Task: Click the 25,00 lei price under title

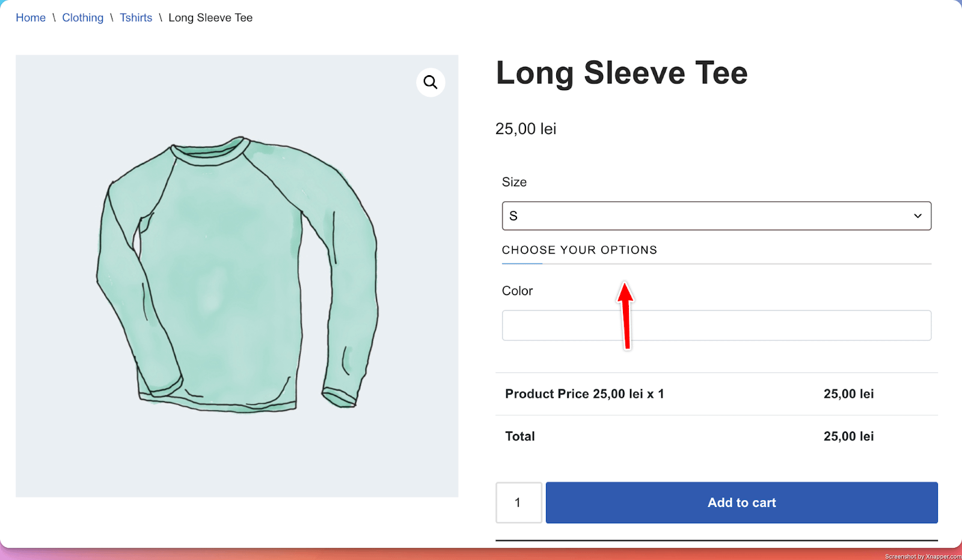Action: [525, 129]
